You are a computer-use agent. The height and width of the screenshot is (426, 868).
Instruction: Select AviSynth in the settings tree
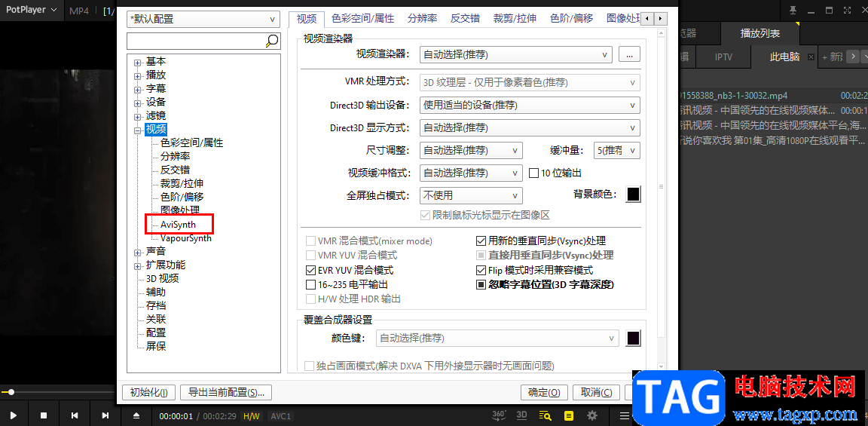178,225
